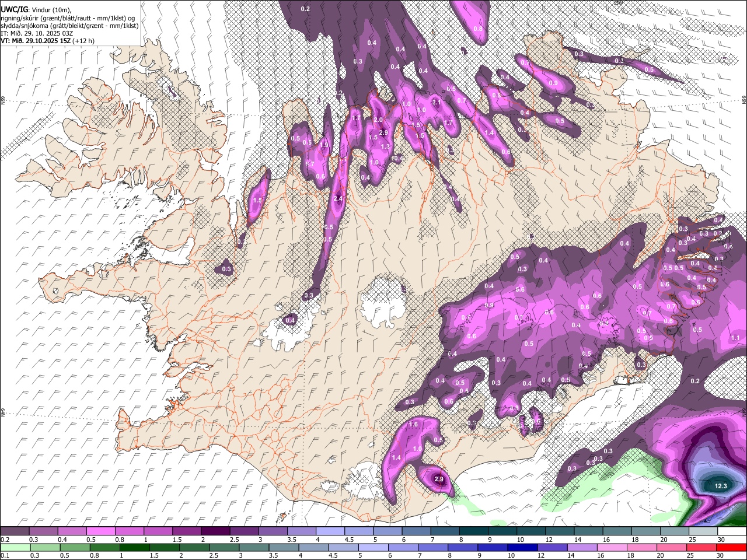Click the 'IT: Mið. 29. 10. 2025 03Z' line

pos(37,33)
